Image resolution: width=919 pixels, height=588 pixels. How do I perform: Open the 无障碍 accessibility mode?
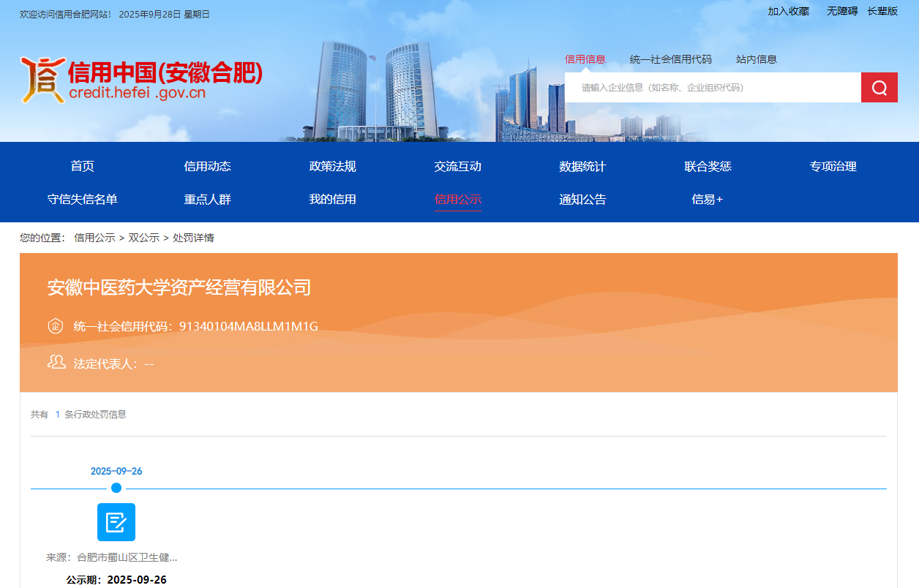[842, 12]
